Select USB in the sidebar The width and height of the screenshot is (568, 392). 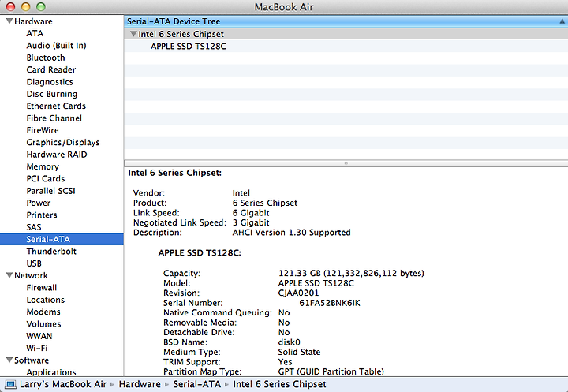point(34,263)
